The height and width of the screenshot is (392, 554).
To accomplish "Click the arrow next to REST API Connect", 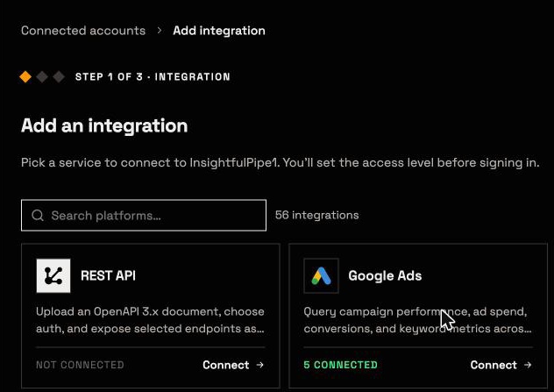I will click(260, 365).
